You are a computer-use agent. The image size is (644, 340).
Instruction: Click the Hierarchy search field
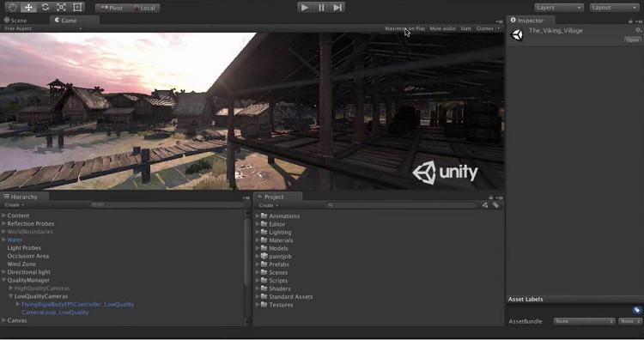[167, 204]
